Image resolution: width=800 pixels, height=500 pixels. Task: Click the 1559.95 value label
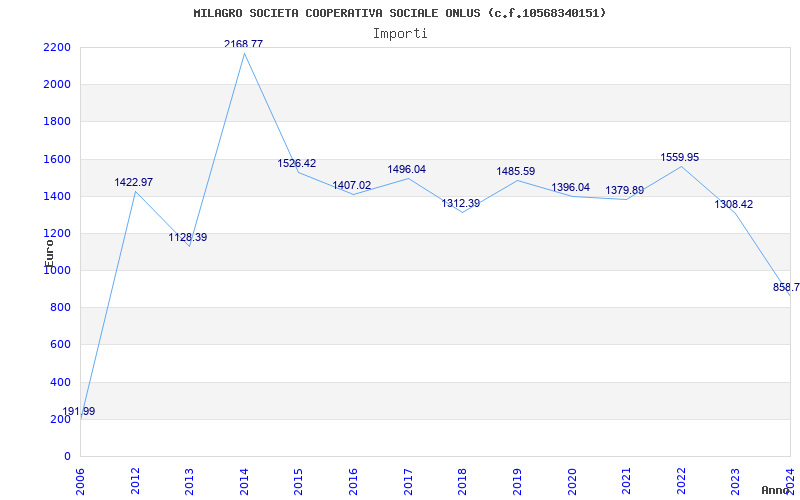point(680,157)
